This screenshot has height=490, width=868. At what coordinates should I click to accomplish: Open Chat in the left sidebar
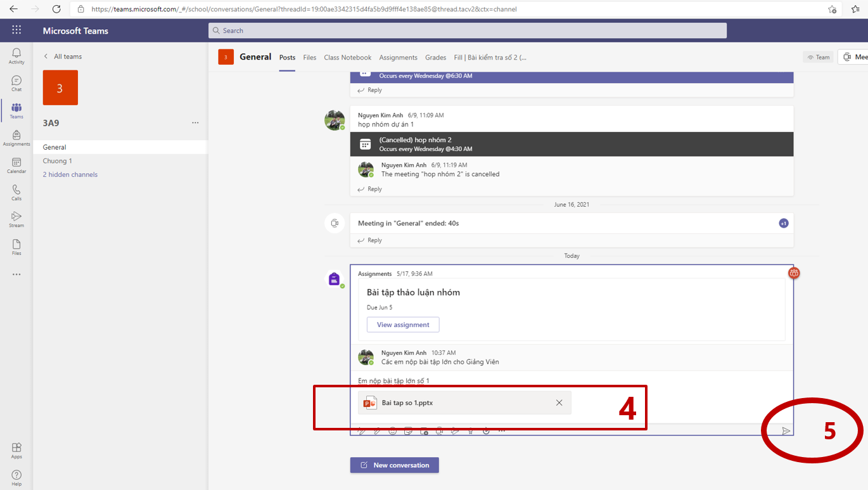(16, 83)
